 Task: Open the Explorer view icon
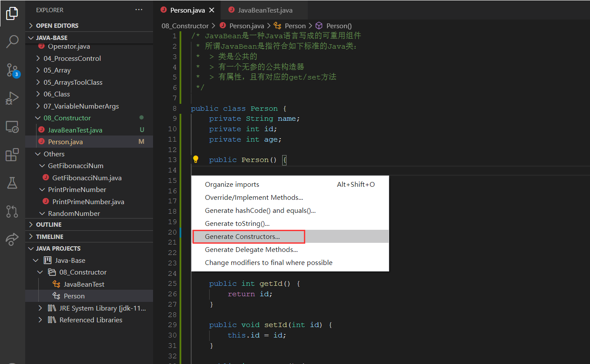12,13
